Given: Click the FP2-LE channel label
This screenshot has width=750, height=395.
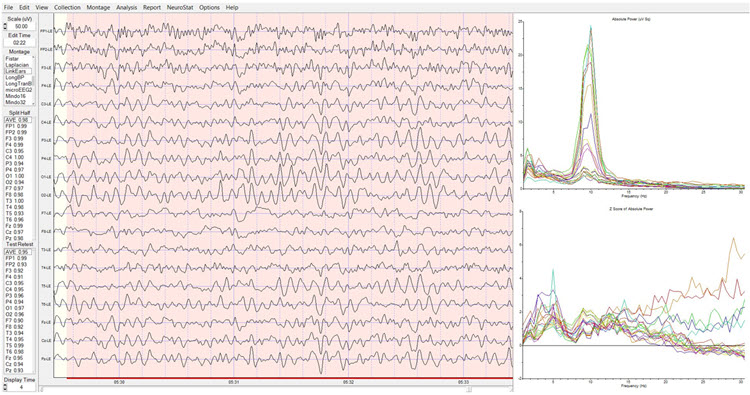Looking at the screenshot, I should pyautogui.click(x=46, y=50).
